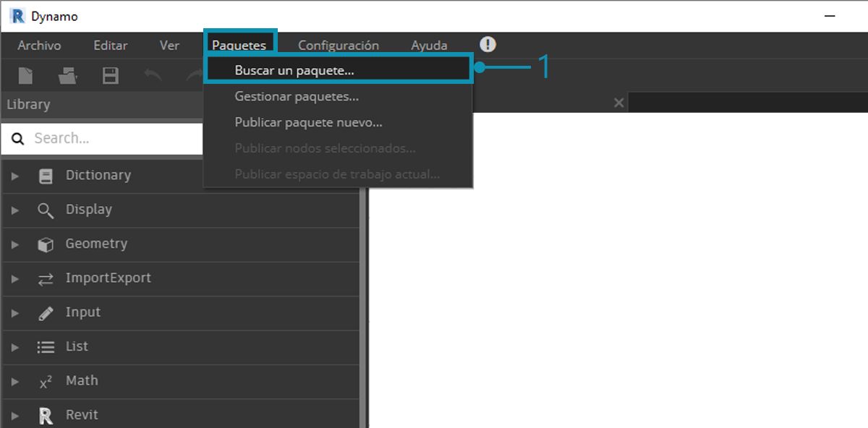This screenshot has width=868, height=428.
Task: Open the Ayuda menu
Action: click(x=429, y=45)
